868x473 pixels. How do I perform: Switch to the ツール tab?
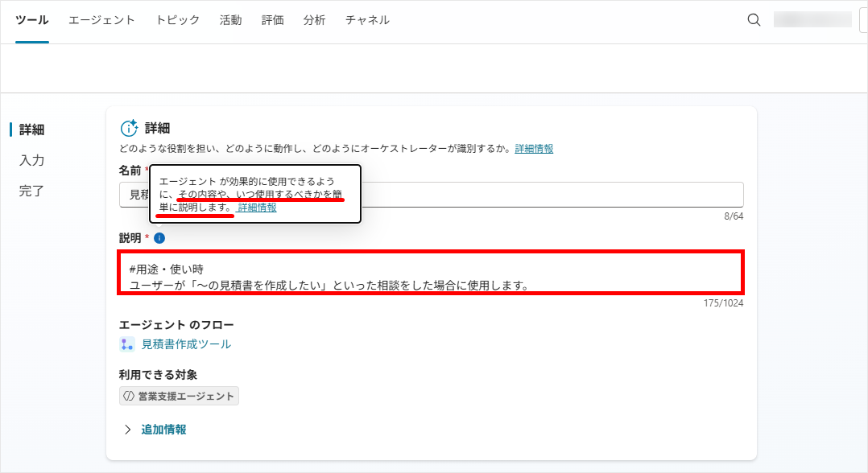pyautogui.click(x=32, y=20)
